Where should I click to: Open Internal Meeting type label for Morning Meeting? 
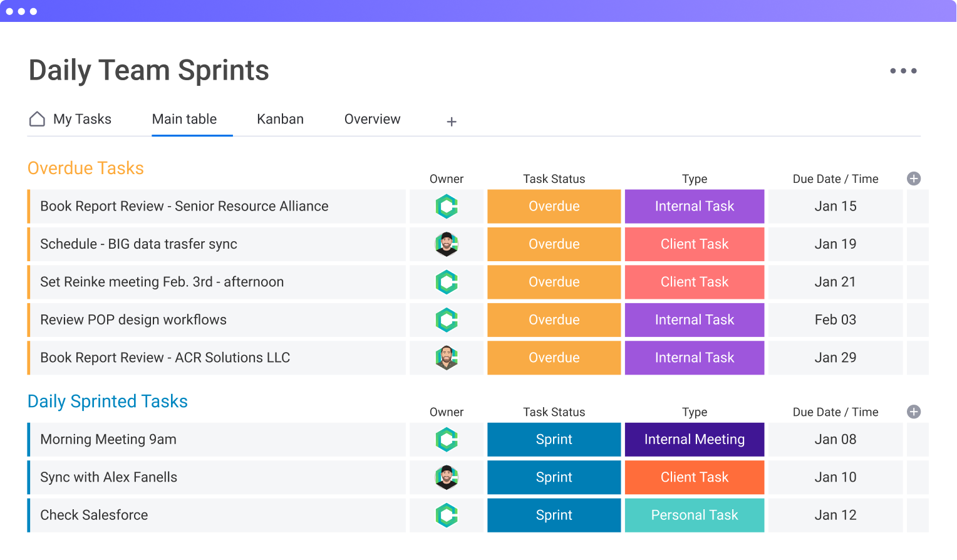[x=694, y=440]
